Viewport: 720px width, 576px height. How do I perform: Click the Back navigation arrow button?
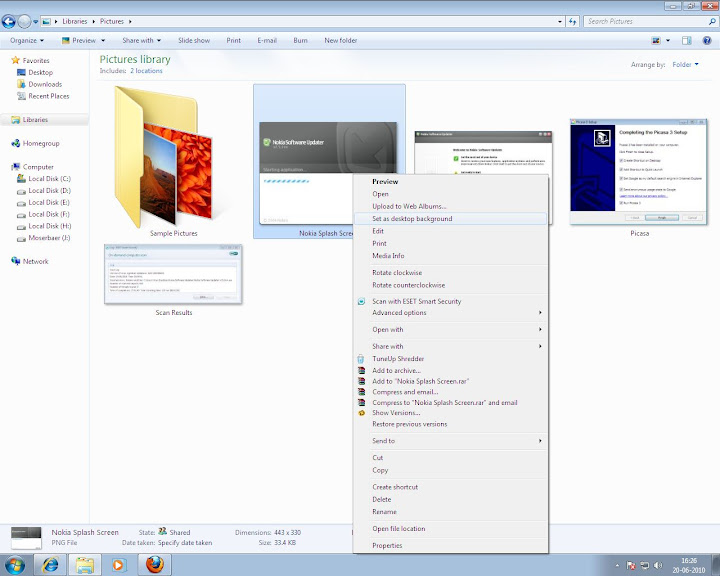coord(9,20)
